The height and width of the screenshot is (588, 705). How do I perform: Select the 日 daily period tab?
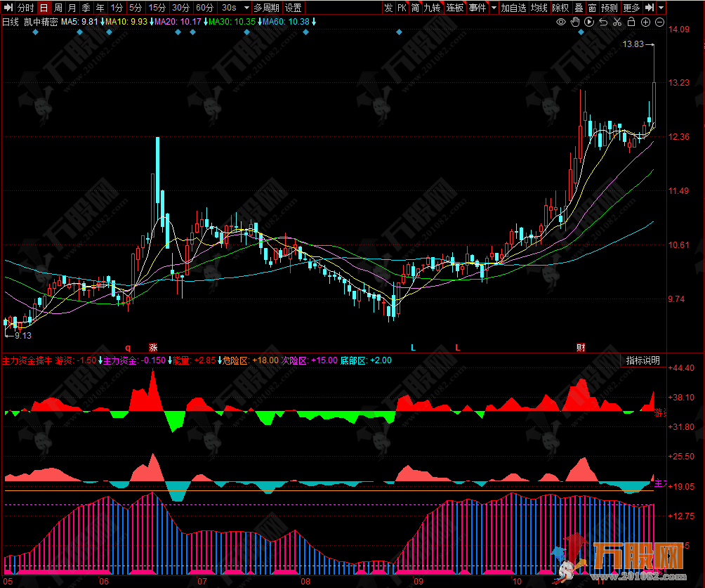44,8
